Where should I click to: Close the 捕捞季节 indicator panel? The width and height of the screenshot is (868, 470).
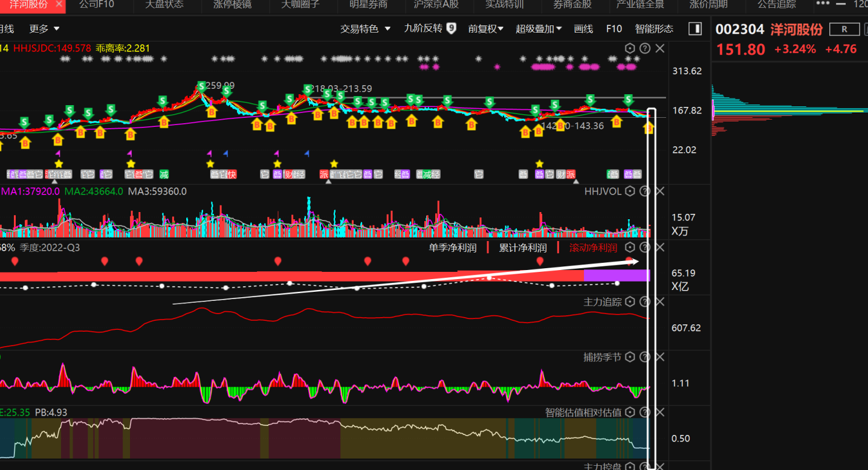(x=660, y=357)
